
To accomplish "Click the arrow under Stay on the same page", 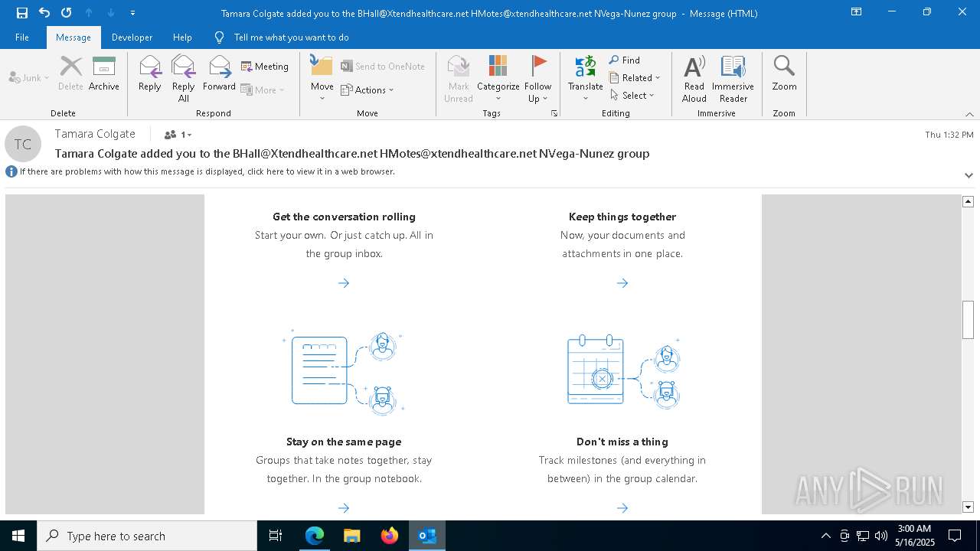I will (344, 508).
